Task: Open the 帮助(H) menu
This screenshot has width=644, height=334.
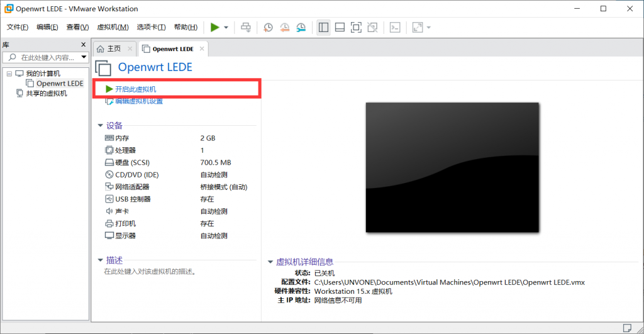Action: pyautogui.click(x=186, y=27)
